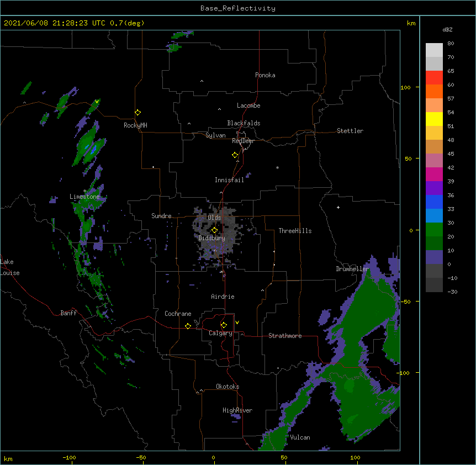Pick the yellow swatch in the dBZ legend
Image resolution: width=476 pixels, height=465 pixels.
pyautogui.click(x=434, y=119)
